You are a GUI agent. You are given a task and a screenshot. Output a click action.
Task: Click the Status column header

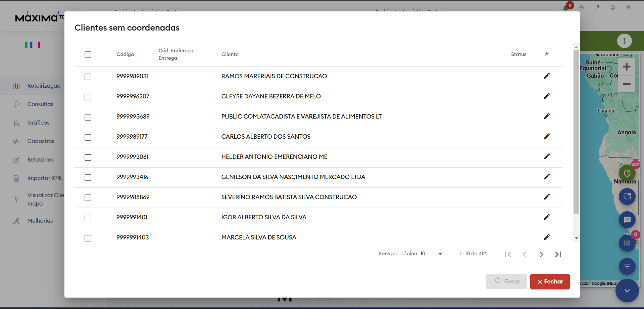(x=518, y=54)
